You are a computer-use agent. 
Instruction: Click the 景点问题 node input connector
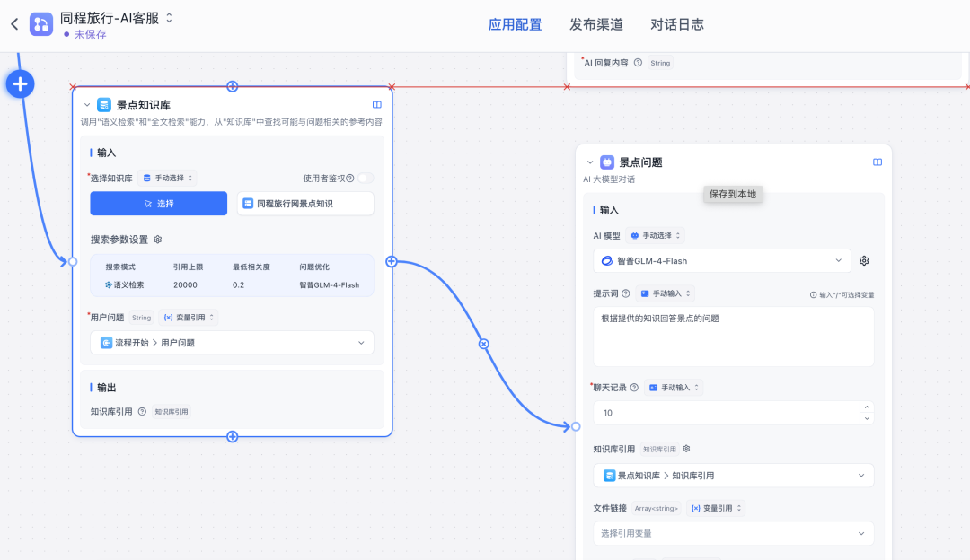tap(576, 426)
